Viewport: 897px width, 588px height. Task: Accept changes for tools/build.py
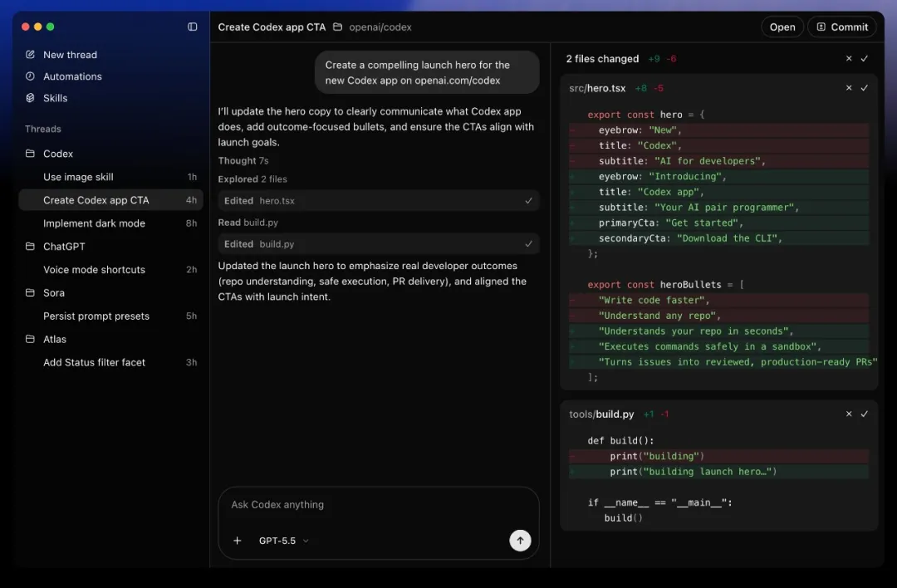click(x=865, y=414)
